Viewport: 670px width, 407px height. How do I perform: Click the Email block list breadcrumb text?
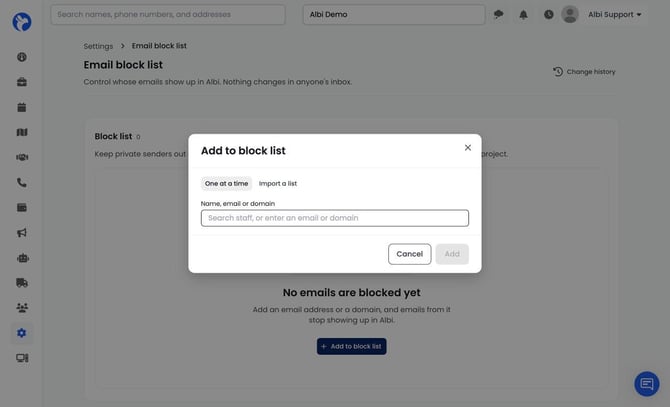[159, 46]
